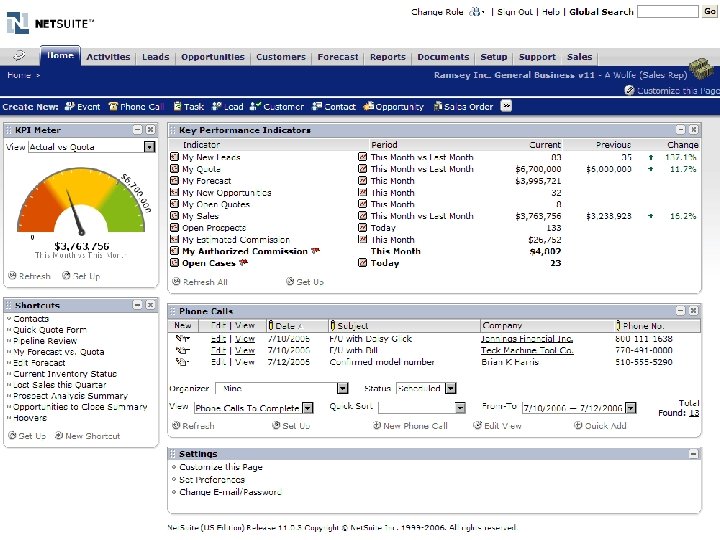720x540 pixels.
Task: Open the KPI Meter View dropdown
Action: [x=150, y=147]
